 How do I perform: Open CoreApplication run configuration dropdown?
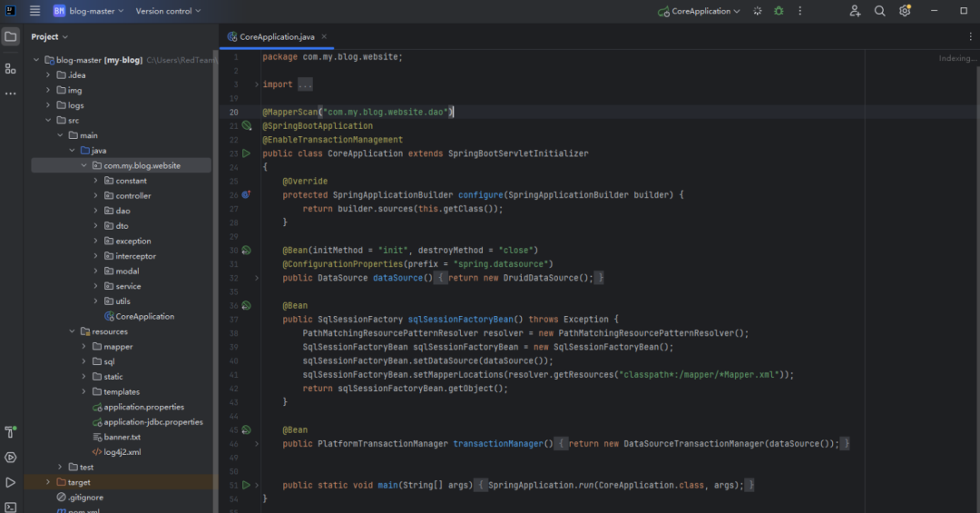700,11
